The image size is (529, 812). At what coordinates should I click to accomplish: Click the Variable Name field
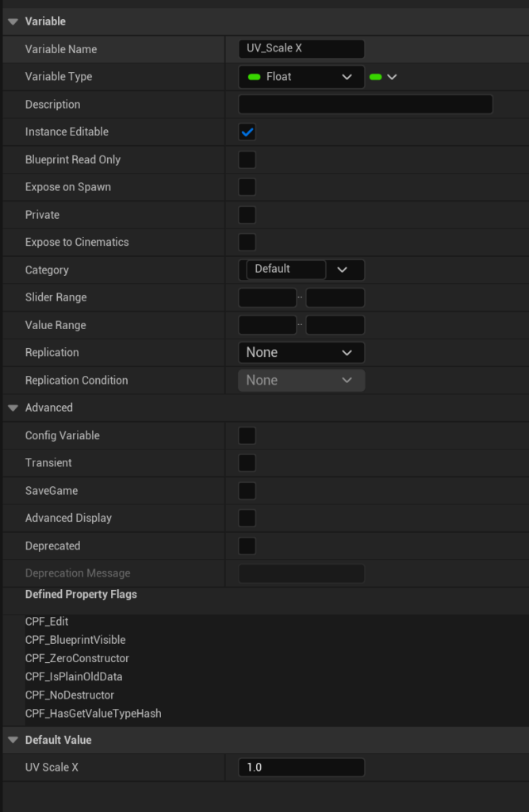pos(301,48)
